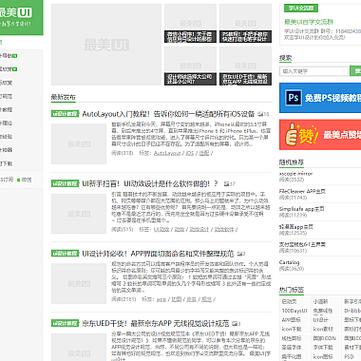Open the 最美UI自学交流群 link
Screen dimensions: 361x361
point(309,22)
